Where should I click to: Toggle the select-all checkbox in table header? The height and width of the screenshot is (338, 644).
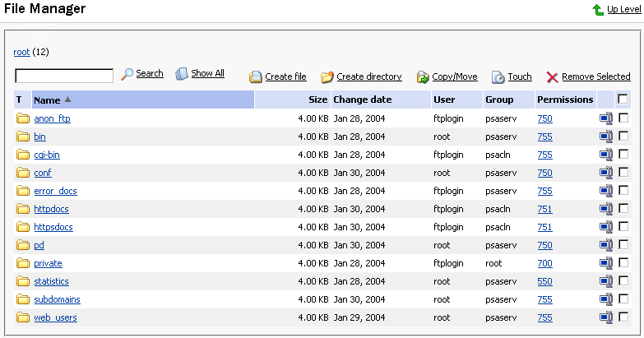click(x=623, y=100)
